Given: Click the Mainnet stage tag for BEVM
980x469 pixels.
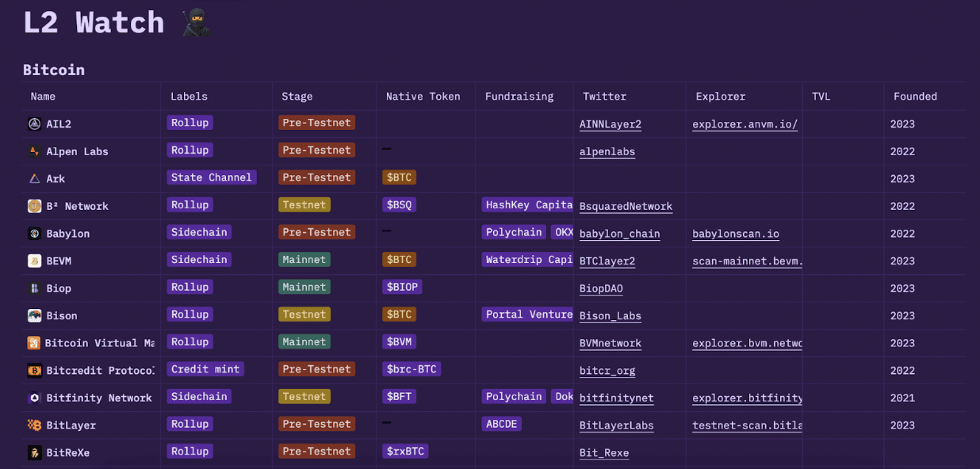Looking at the screenshot, I should 304,260.
